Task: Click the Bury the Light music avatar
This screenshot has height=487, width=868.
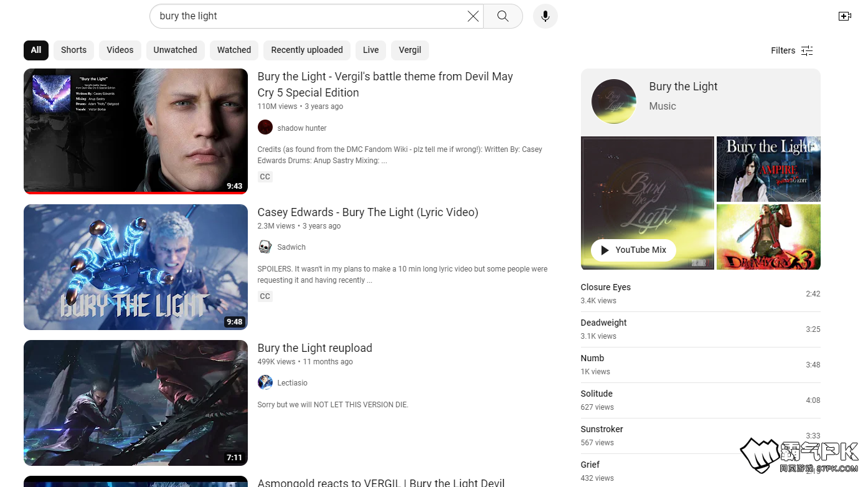Action: [614, 102]
